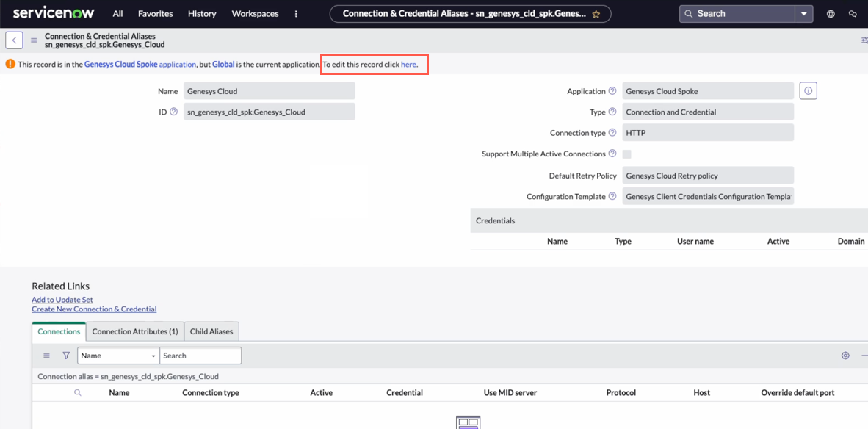Expand the global search dropdown arrow
The height and width of the screenshot is (429, 868).
pos(804,14)
